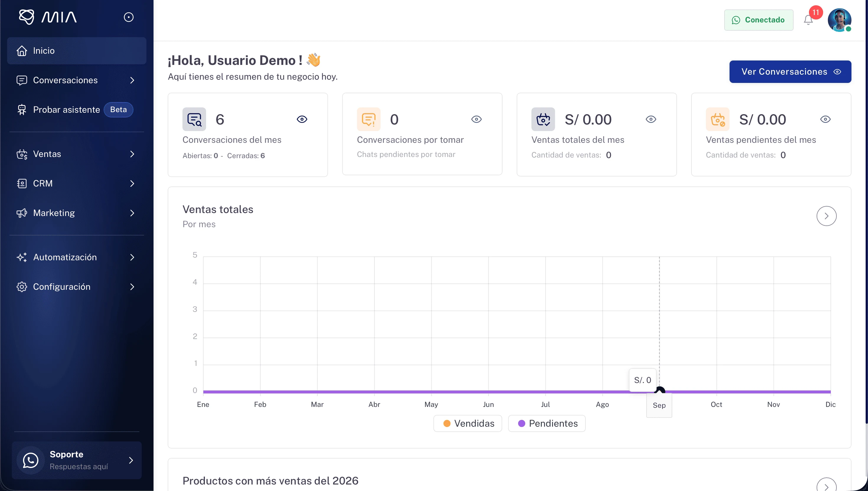Click the red 11 notification badge
Viewport: 868px width, 491px height.
point(816,12)
